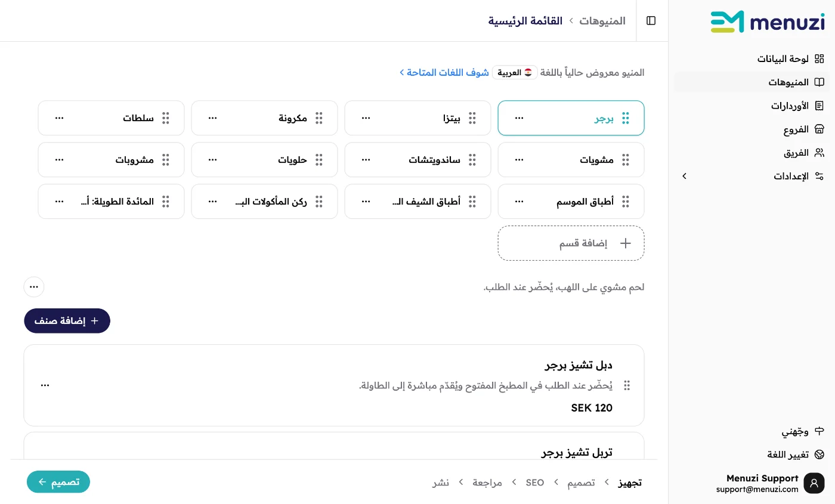Grab drag handle of سلطات section
Image resolution: width=835 pixels, height=504 pixels.
click(x=166, y=118)
